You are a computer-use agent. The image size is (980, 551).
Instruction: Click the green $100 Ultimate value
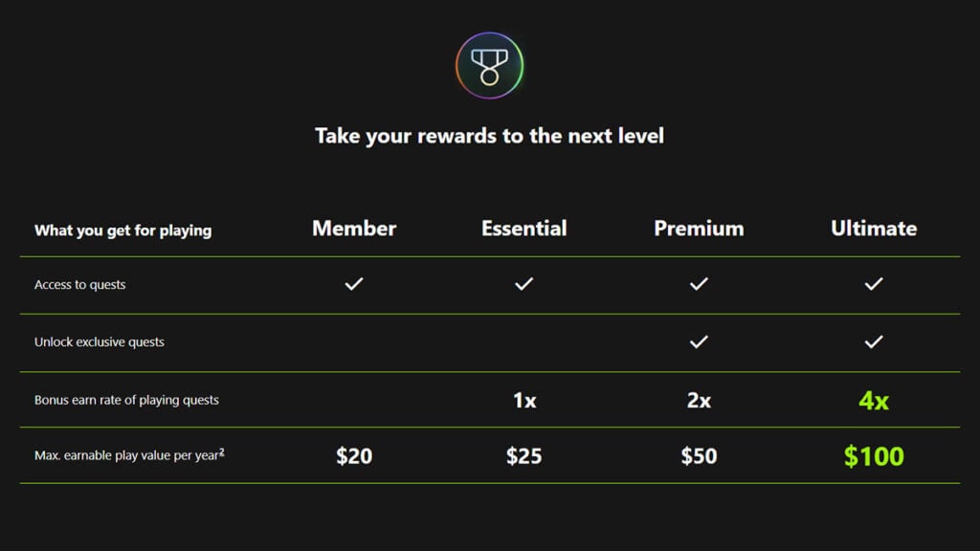click(873, 456)
